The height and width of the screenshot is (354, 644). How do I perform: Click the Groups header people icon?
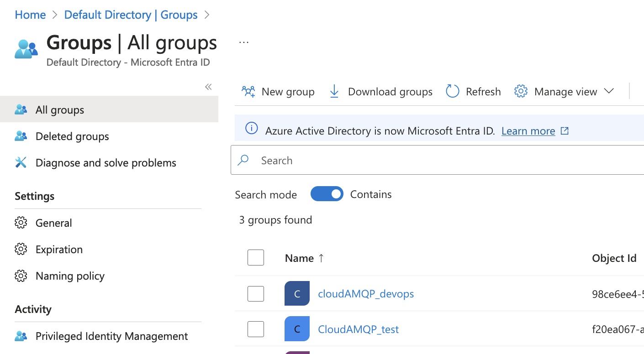point(26,49)
